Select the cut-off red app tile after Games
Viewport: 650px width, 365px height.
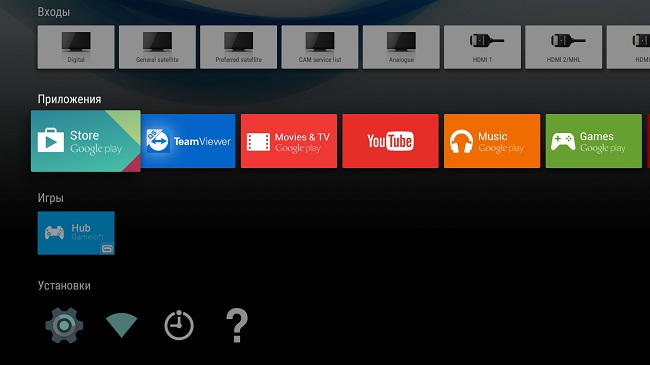click(x=648, y=141)
